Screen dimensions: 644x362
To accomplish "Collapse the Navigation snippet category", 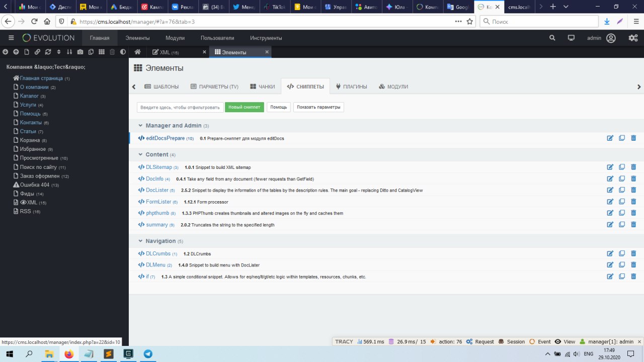I will 140,241.
